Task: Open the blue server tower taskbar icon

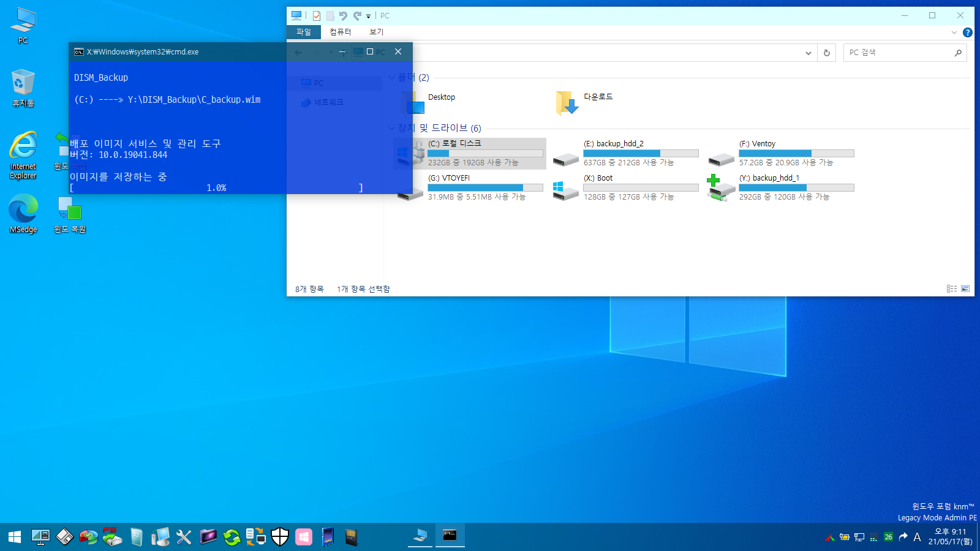Action: 137,537
